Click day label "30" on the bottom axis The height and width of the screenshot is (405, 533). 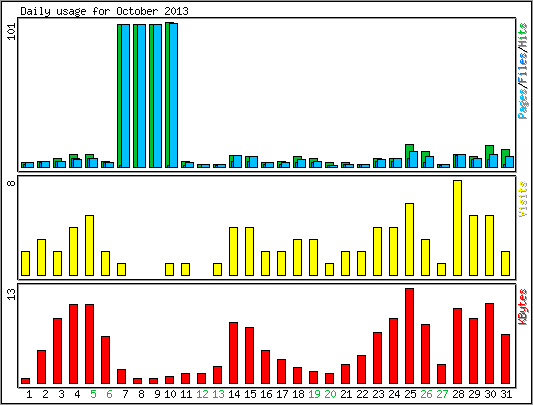point(490,394)
